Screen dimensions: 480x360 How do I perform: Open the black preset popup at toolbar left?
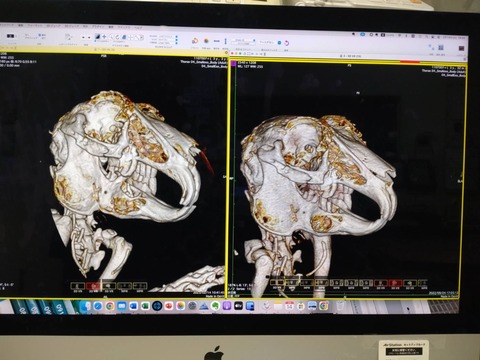click(x=11, y=36)
